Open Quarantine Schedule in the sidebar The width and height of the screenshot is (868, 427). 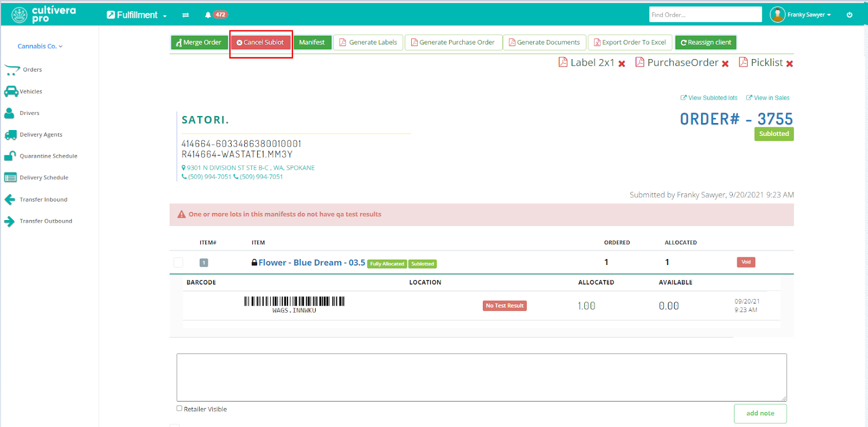48,156
